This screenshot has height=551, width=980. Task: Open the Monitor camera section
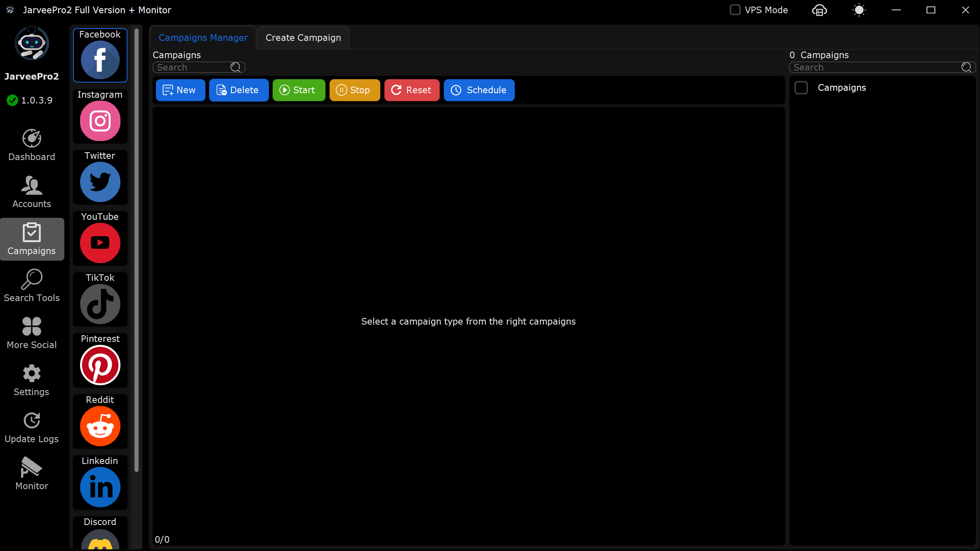click(32, 474)
